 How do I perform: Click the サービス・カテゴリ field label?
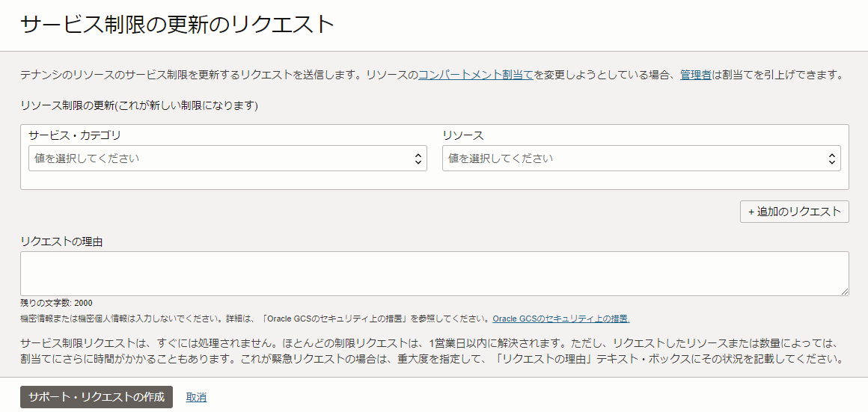74,135
